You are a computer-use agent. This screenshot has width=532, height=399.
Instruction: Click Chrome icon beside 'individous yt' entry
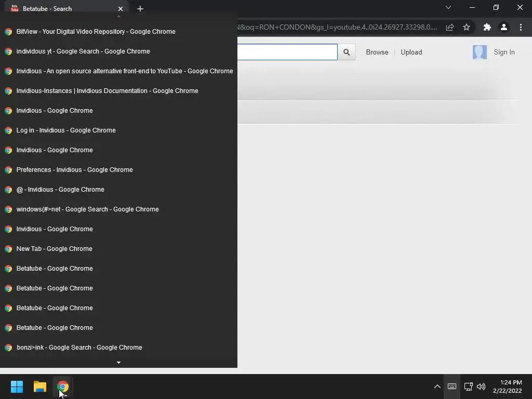pos(8,51)
